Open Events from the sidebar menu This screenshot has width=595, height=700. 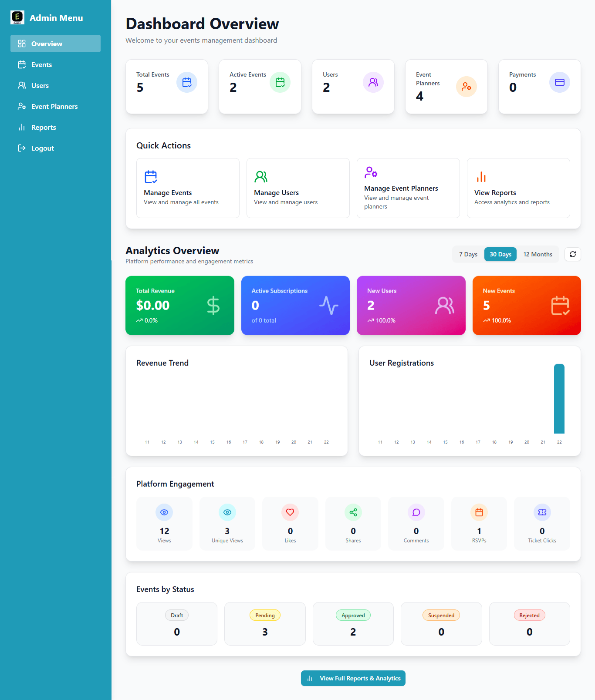point(41,65)
